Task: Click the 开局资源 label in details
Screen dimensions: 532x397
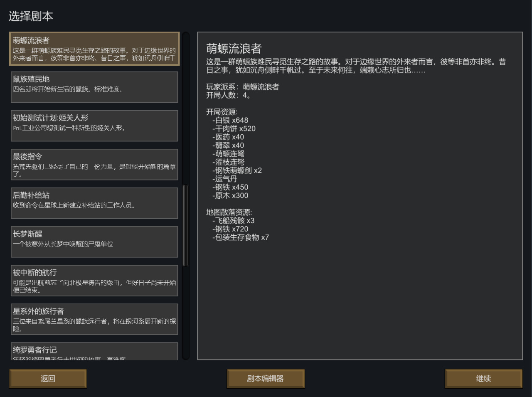Action: (222, 112)
